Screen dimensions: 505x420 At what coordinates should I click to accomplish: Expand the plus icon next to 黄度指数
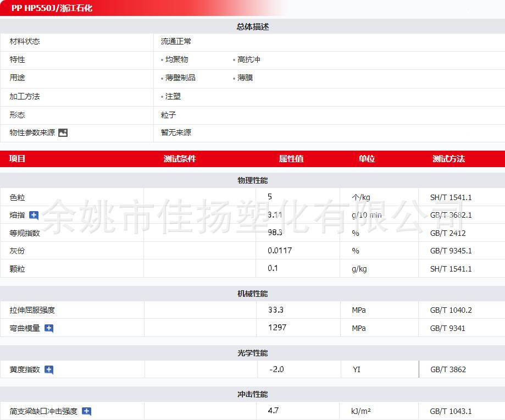[x=49, y=369]
